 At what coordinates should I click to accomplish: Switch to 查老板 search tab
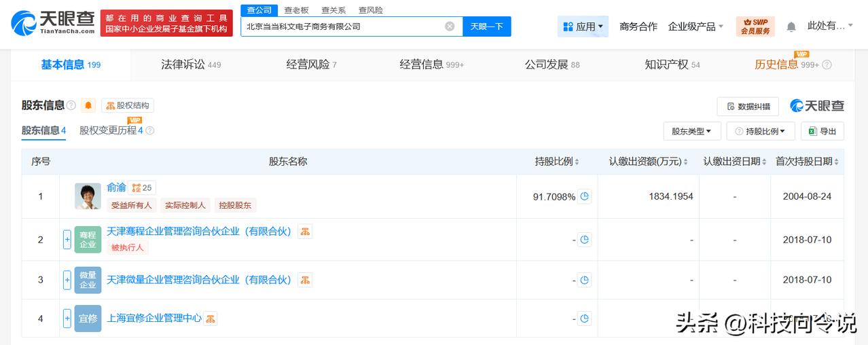[x=296, y=10]
